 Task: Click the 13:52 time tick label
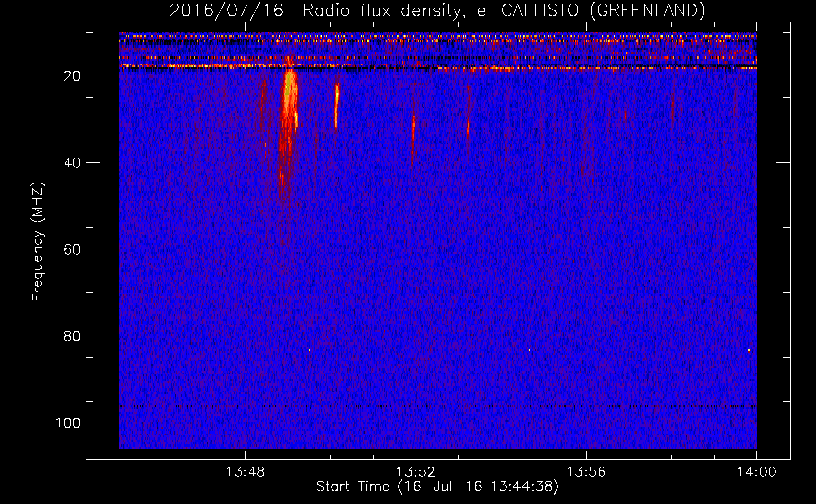[x=416, y=472]
